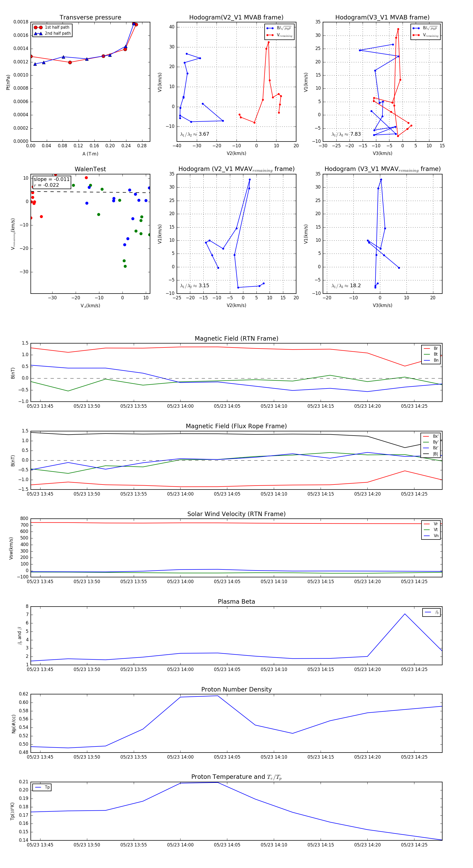Click the "Bx'" legend entry

431,436
